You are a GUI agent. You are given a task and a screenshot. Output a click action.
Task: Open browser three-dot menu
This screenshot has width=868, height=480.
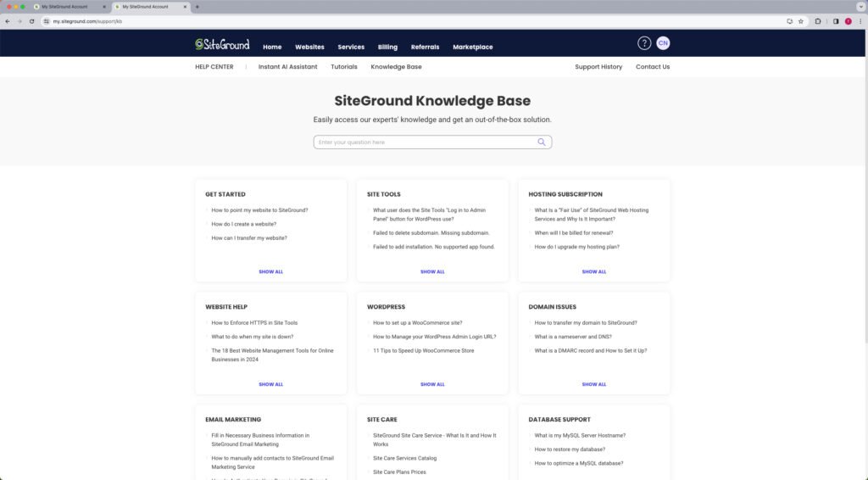pos(860,21)
